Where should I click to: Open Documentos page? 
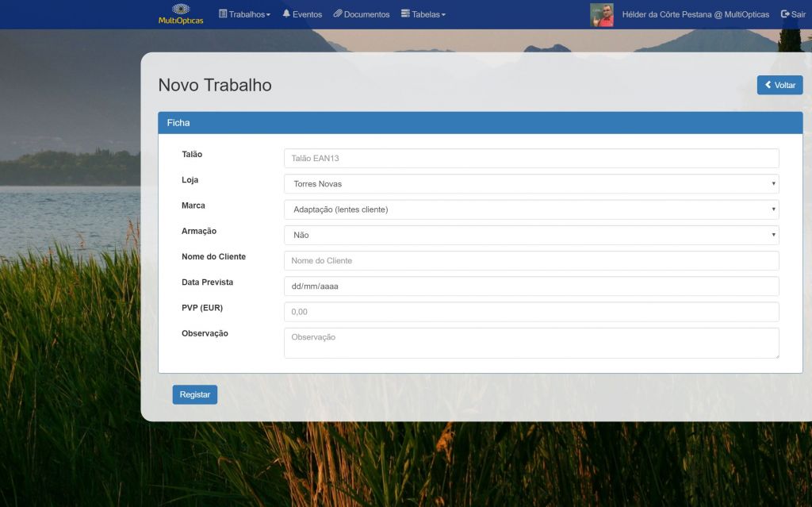(x=366, y=14)
